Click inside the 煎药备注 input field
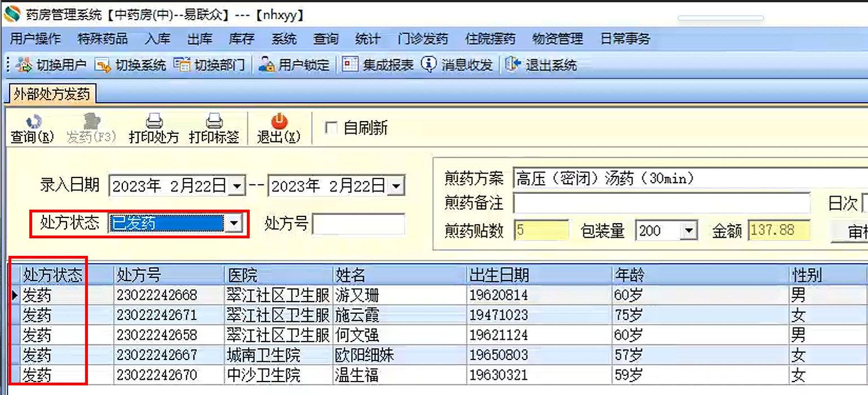Image resolution: width=868 pixels, height=395 pixels. (x=661, y=203)
